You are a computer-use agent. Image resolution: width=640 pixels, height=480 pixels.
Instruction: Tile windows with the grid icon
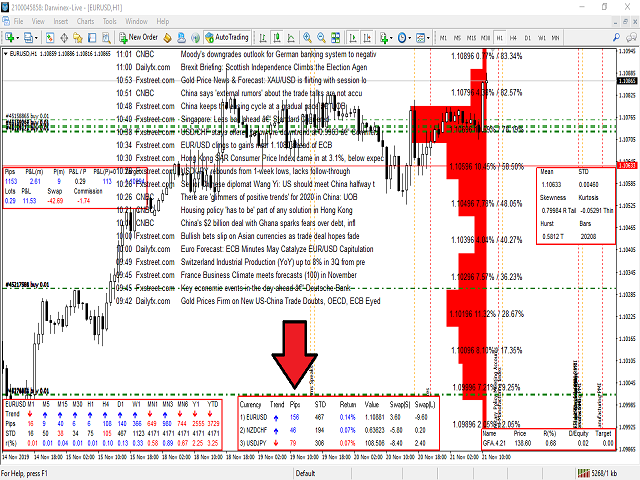pyautogui.click(x=336, y=38)
